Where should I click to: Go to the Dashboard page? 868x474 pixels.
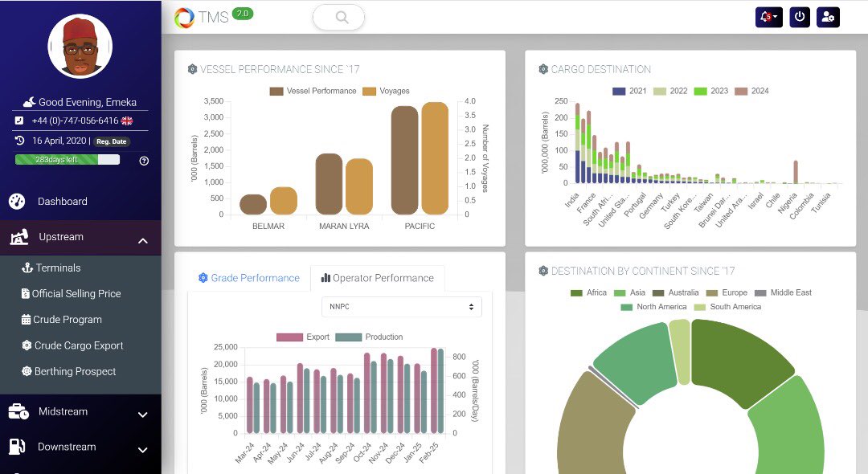(57, 201)
